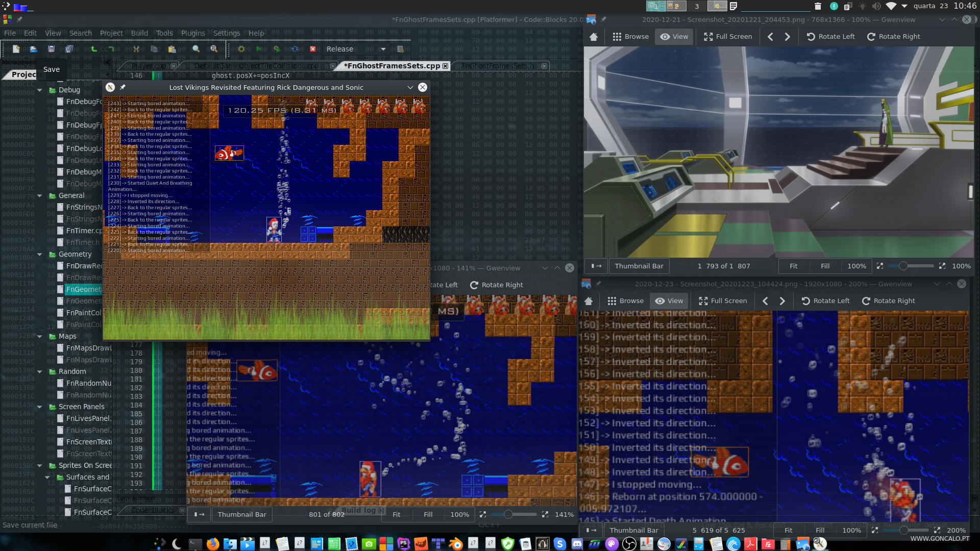The width and height of the screenshot is (980, 551).
Task: Collapse the Geometry folder in project tree
Action: coord(40,255)
